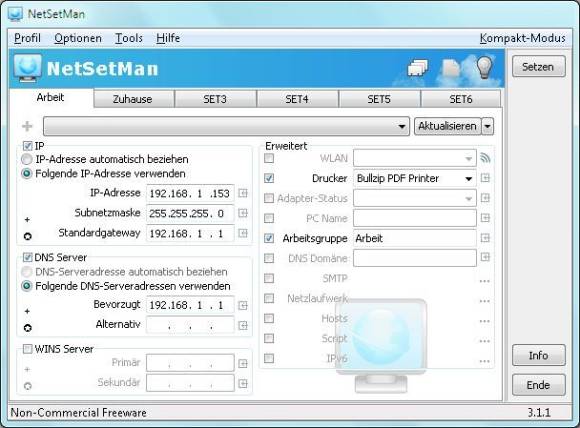Uncheck the Drucker checkbox
Image resolution: width=580 pixels, height=428 pixels.
269,178
